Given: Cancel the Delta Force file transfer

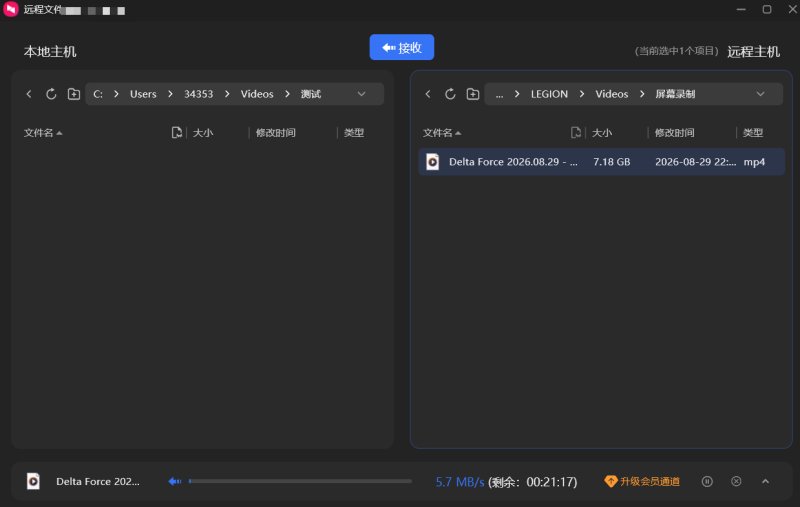Looking at the screenshot, I should point(736,481).
